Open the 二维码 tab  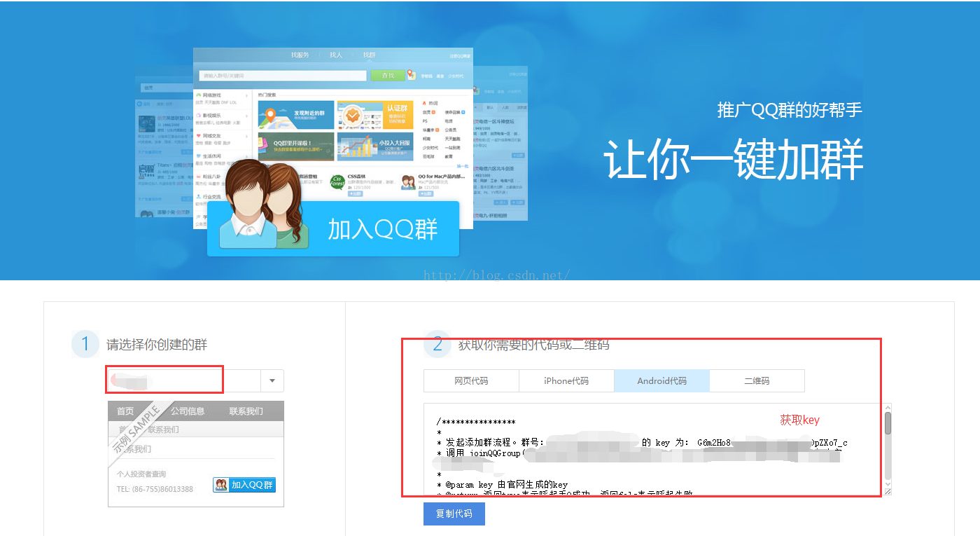757,381
